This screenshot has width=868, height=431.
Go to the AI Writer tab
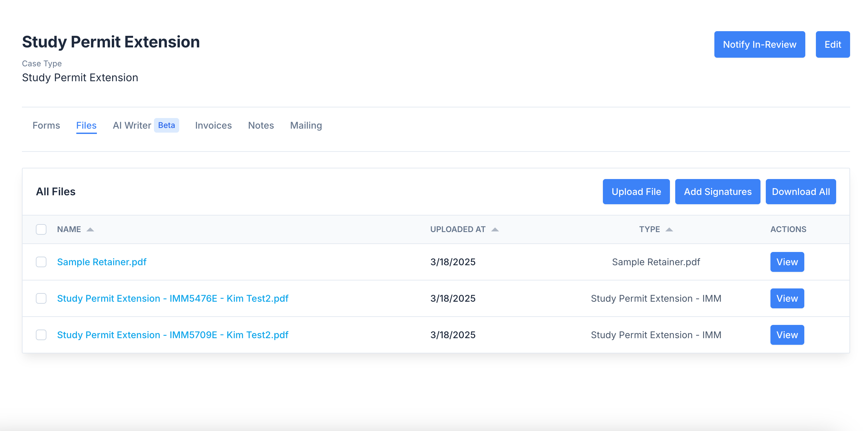pos(132,125)
